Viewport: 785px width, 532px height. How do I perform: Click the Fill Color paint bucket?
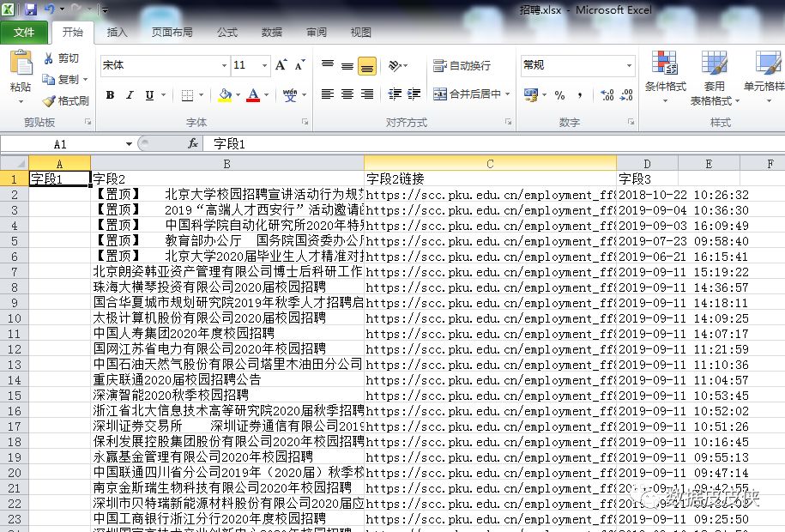tap(226, 94)
